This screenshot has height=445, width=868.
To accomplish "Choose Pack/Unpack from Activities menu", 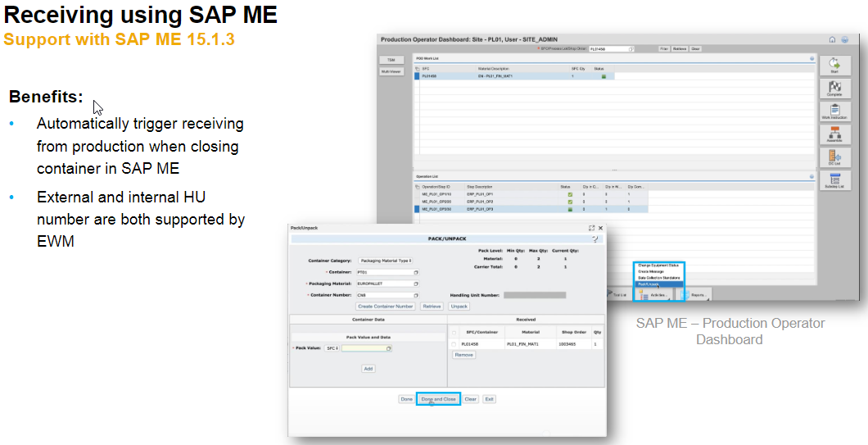I will pyautogui.click(x=658, y=284).
